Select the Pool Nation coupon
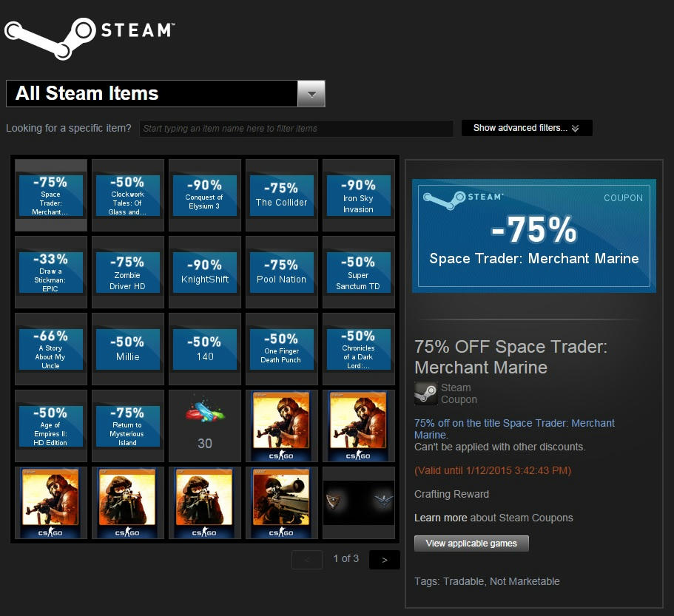 coord(282,272)
